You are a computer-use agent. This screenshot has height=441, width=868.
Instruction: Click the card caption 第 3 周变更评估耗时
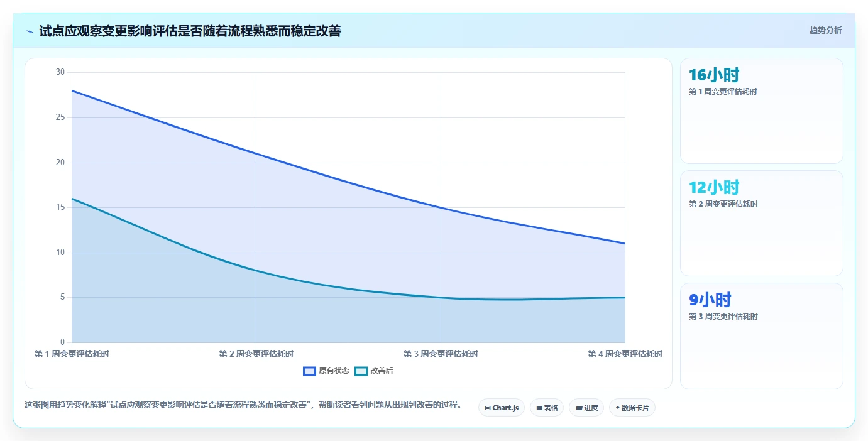pos(723,317)
